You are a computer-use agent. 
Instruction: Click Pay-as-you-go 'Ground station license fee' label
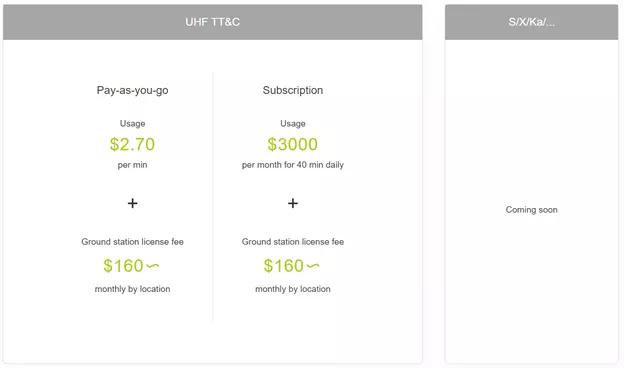tap(133, 241)
